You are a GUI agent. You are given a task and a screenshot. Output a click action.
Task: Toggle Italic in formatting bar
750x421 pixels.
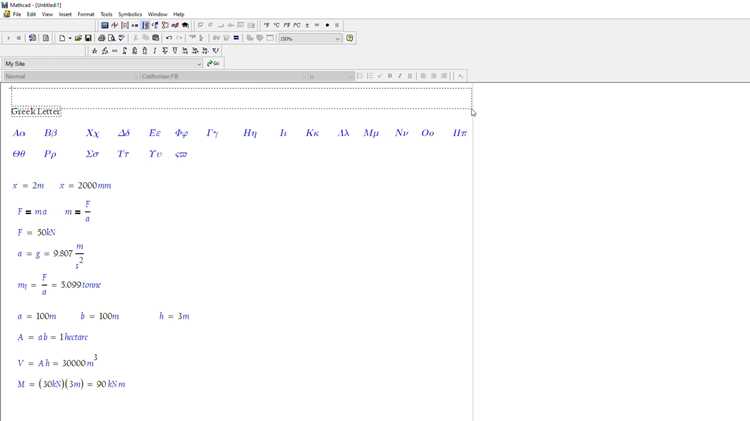[x=400, y=76]
